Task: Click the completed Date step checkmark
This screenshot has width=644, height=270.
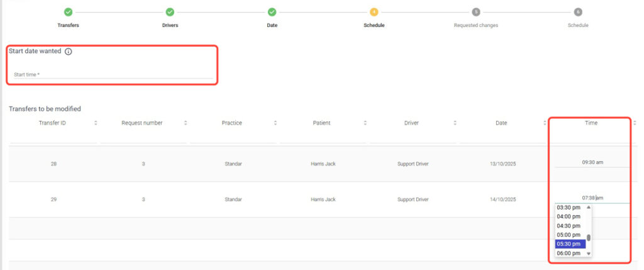Action: point(272,12)
